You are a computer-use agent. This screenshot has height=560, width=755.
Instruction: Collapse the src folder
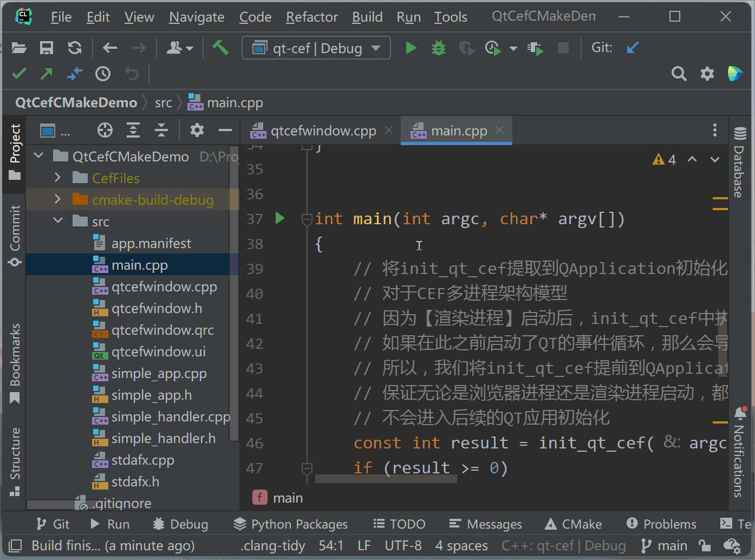(58, 221)
